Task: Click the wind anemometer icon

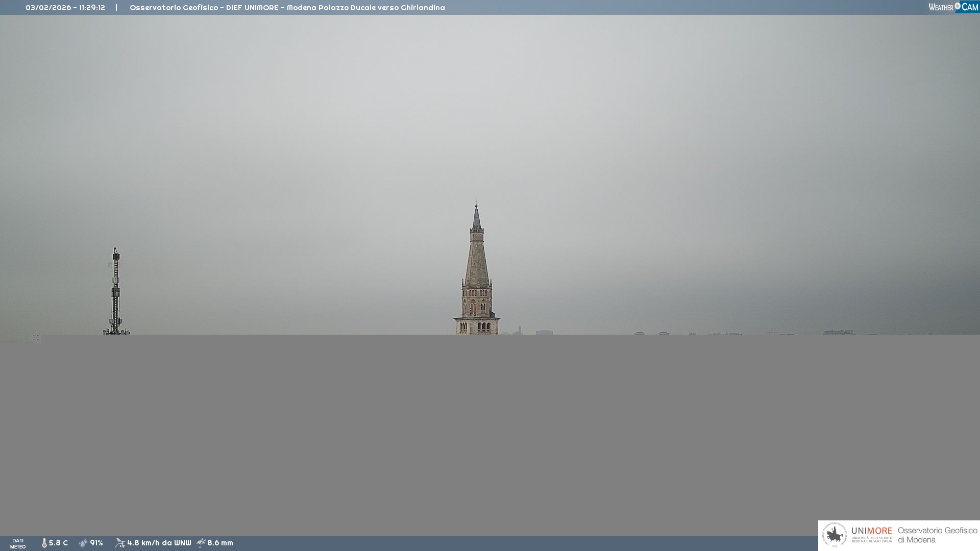Action: coord(120,543)
